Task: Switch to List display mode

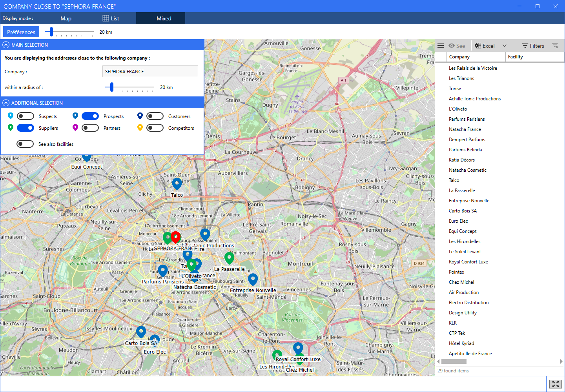Action: (111, 18)
